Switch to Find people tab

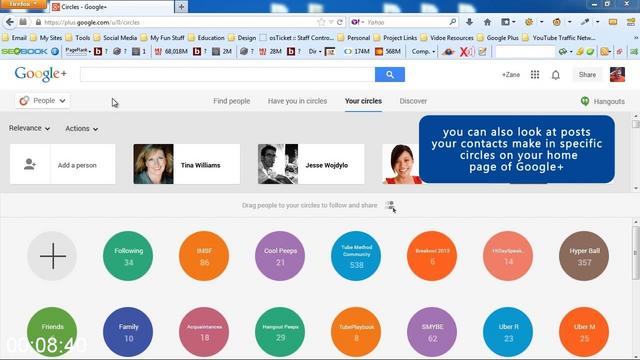click(x=231, y=101)
